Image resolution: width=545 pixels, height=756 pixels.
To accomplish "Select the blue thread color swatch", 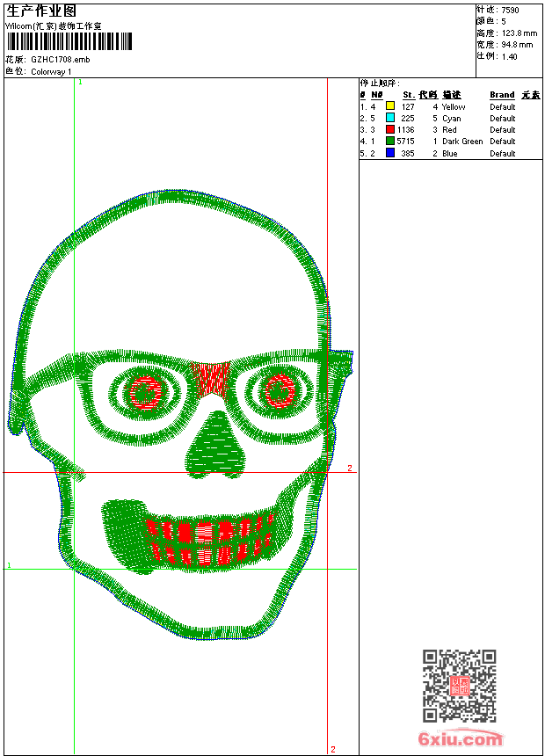I will (x=390, y=153).
